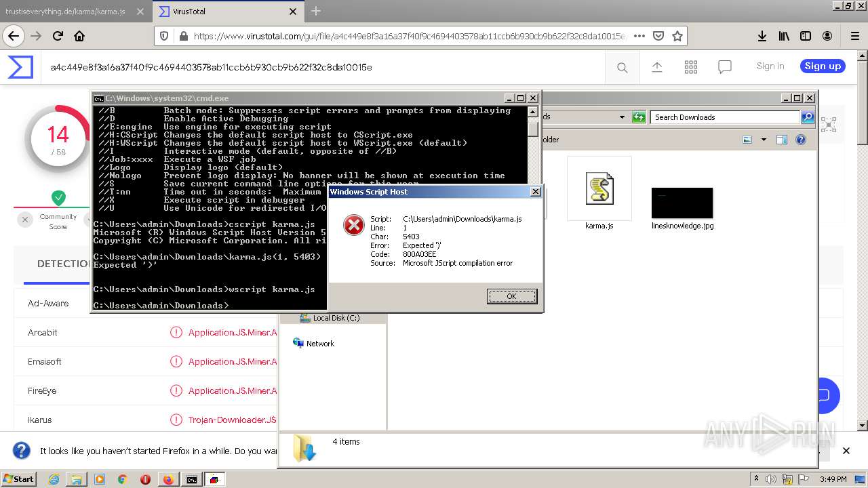868x488 pixels.
Task: Open Windows Media Player taskbar icon
Action: tap(100, 479)
